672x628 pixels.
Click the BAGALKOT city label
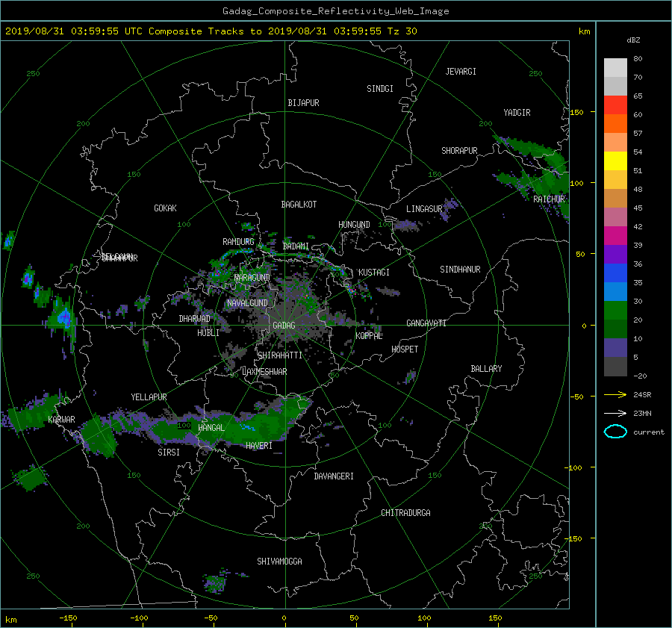pos(299,205)
